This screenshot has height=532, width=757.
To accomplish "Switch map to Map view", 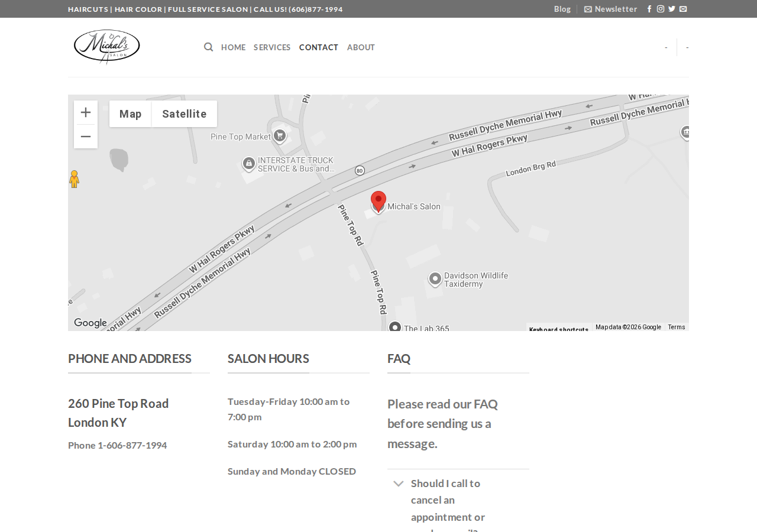I will tap(131, 113).
